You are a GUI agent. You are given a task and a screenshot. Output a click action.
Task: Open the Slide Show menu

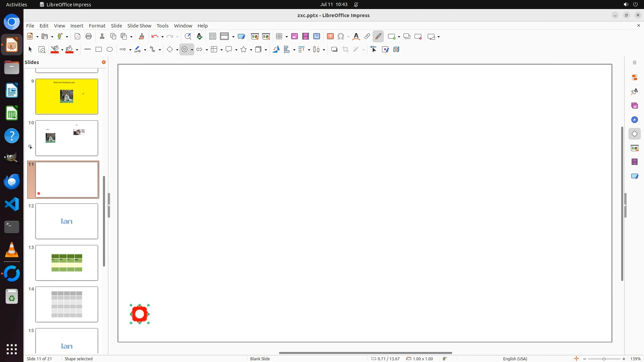coord(139,25)
